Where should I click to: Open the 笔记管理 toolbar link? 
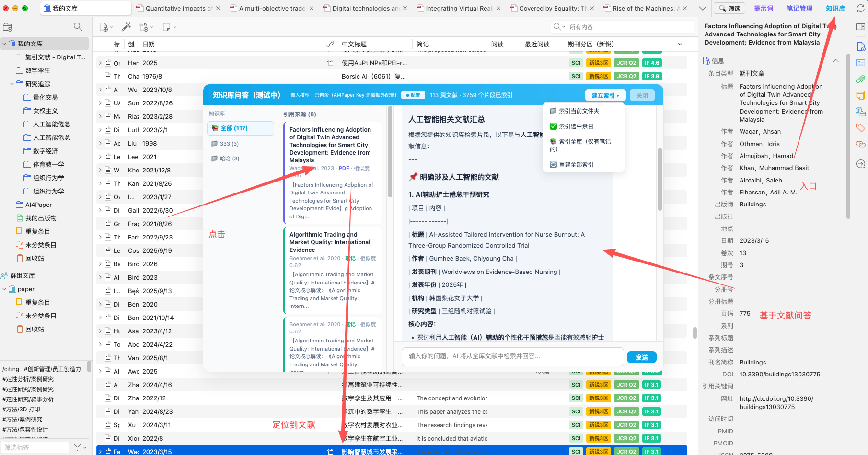[x=799, y=8]
